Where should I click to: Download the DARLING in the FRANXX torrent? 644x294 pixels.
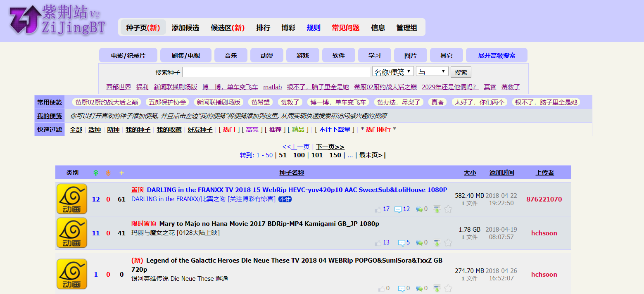437,209
